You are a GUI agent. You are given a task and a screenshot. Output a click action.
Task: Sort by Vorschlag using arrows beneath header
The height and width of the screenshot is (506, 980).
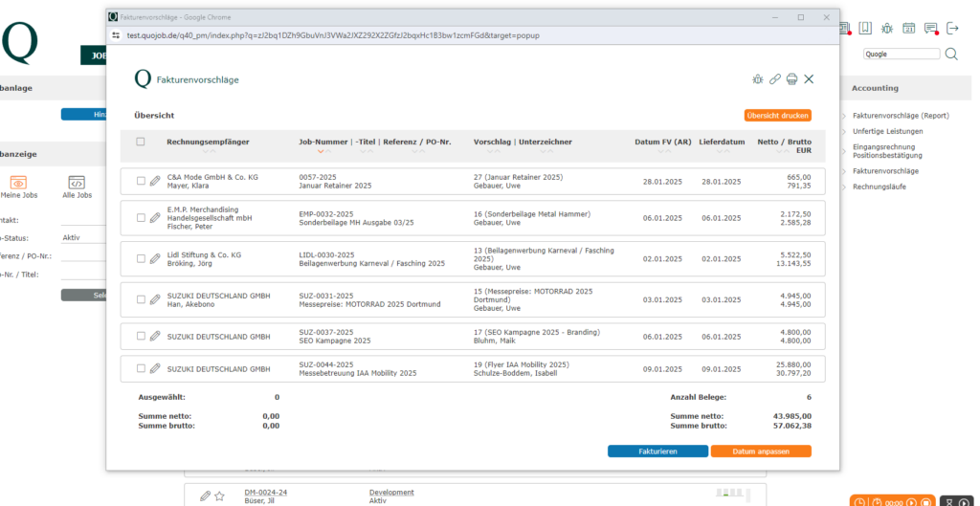pyautogui.click(x=494, y=152)
